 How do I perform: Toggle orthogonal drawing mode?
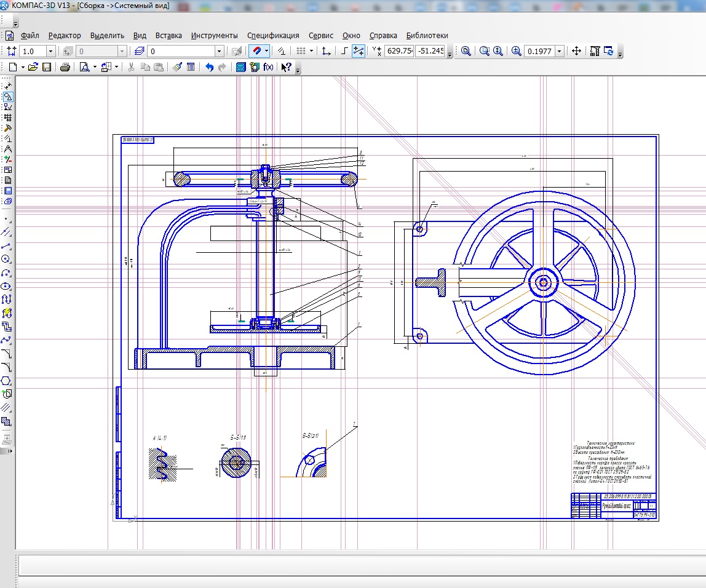[x=344, y=51]
